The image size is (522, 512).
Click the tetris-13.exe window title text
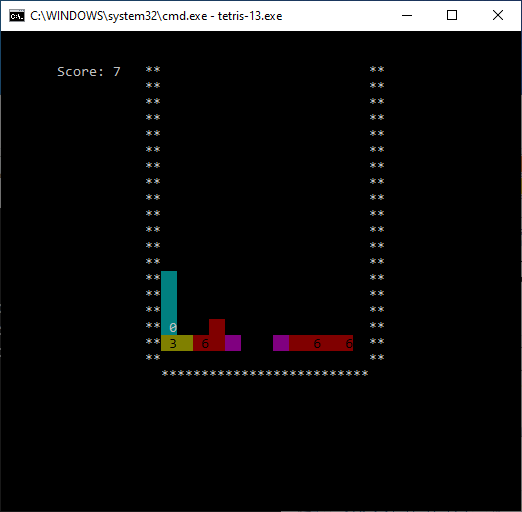coord(156,16)
